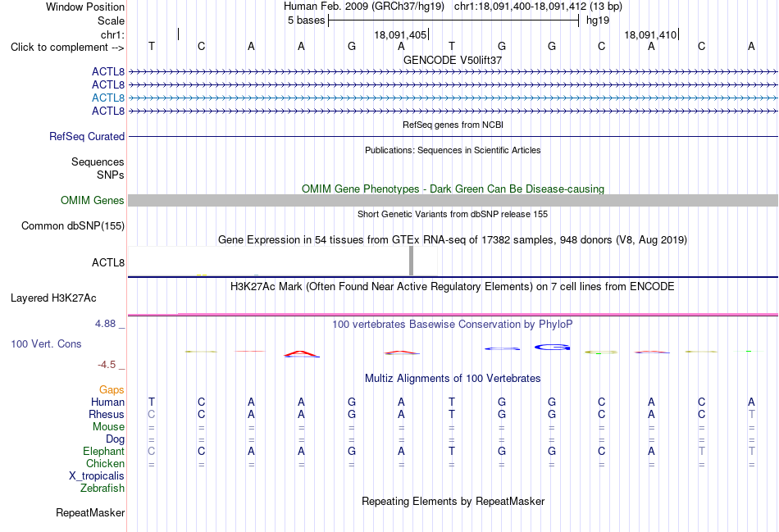Click the hg19 label beside scale bar
This screenshot has height=532, width=779.
tap(598, 20)
